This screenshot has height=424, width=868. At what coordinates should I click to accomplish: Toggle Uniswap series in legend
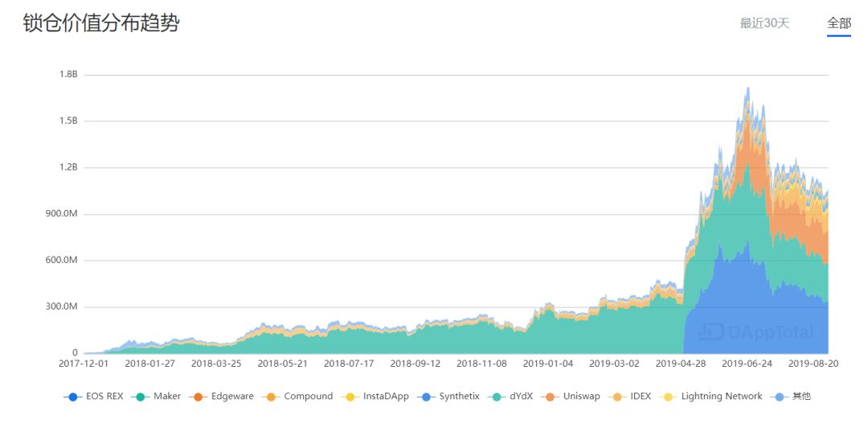[x=570, y=397]
